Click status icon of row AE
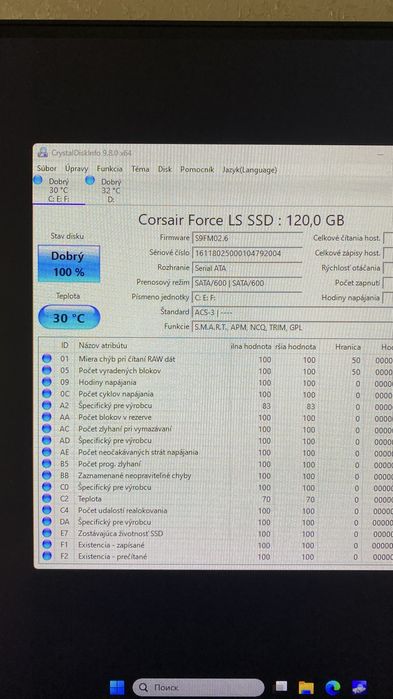393x699 pixels. [47, 452]
